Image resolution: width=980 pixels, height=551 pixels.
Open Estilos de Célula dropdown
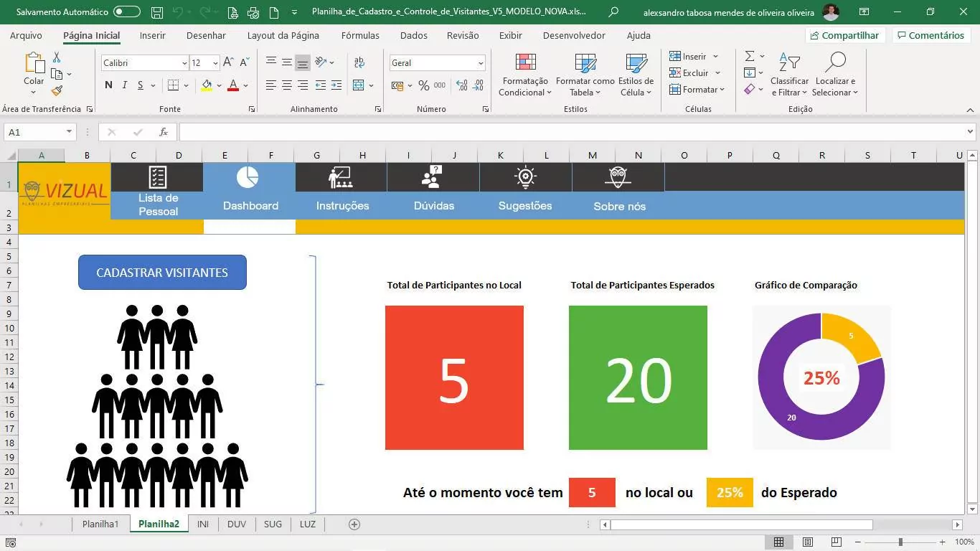pyautogui.click(x=636, y=75)
